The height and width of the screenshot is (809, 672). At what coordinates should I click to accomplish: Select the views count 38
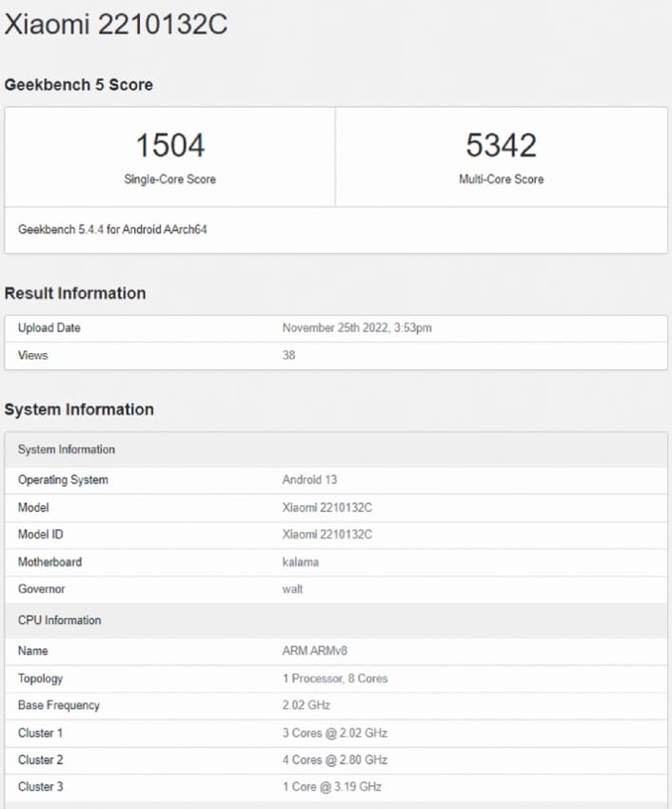[288, 355]
